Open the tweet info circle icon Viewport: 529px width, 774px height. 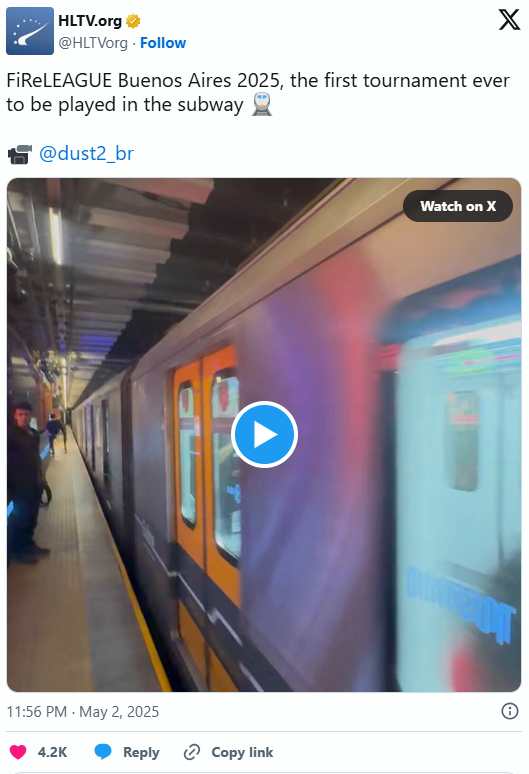[509, 711]
